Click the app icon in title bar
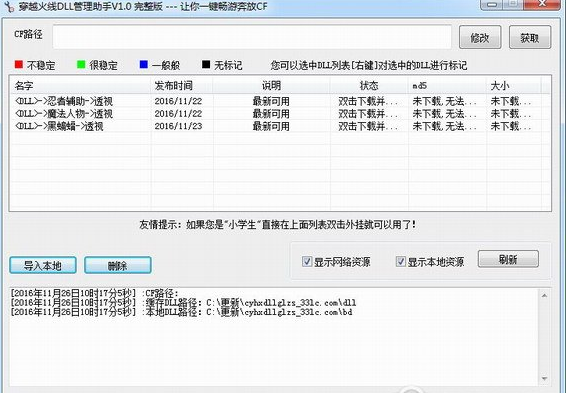This screenshot has height=393, width=567. coord(9,6)
